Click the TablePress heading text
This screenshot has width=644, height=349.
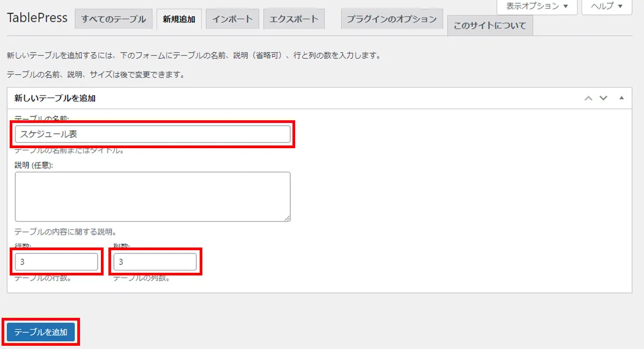click(37, 18)
